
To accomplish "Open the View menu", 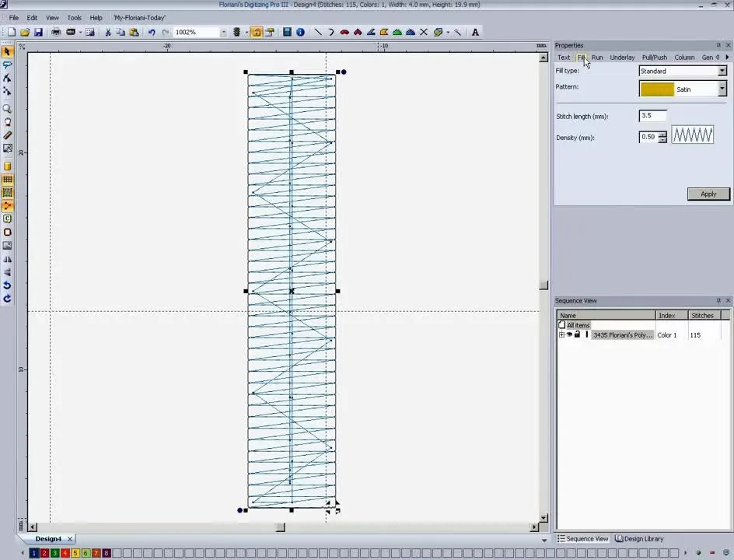I will pyautogui.click(x=52, y=18).
